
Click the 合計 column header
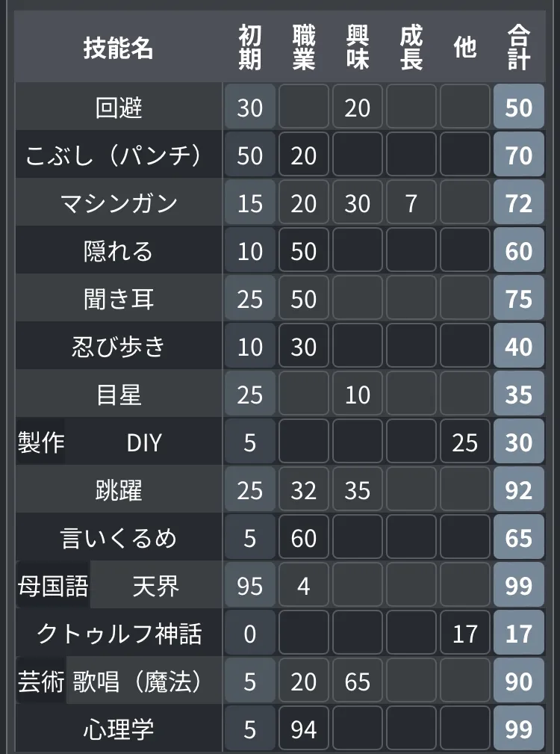[519, 49]
